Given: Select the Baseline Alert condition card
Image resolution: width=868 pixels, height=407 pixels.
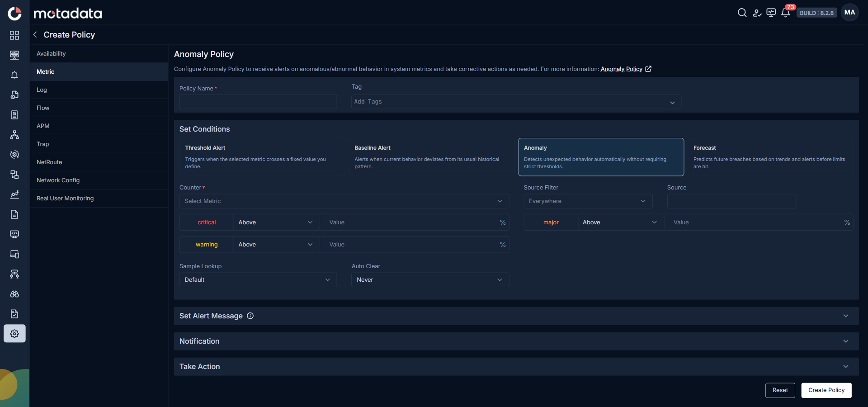Looking at the screenshot, I should click(431, 157).
